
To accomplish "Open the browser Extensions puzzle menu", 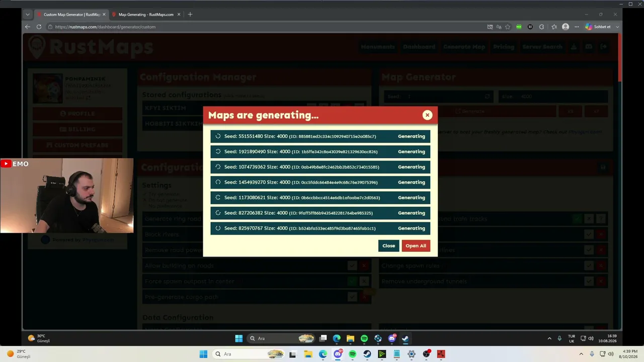I will coord(541,27).
